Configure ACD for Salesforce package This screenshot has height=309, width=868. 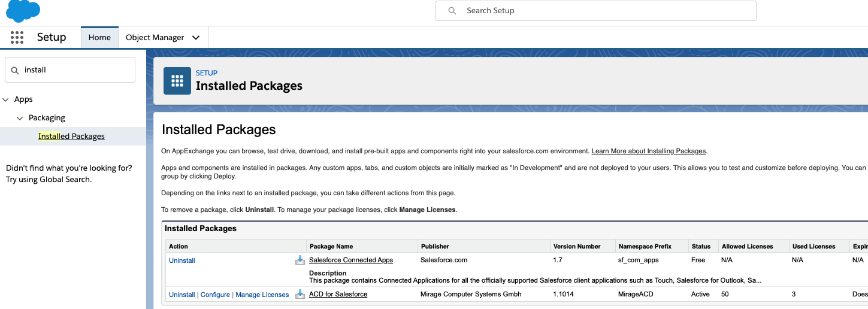pyautogui.click(x=215, y=295)
